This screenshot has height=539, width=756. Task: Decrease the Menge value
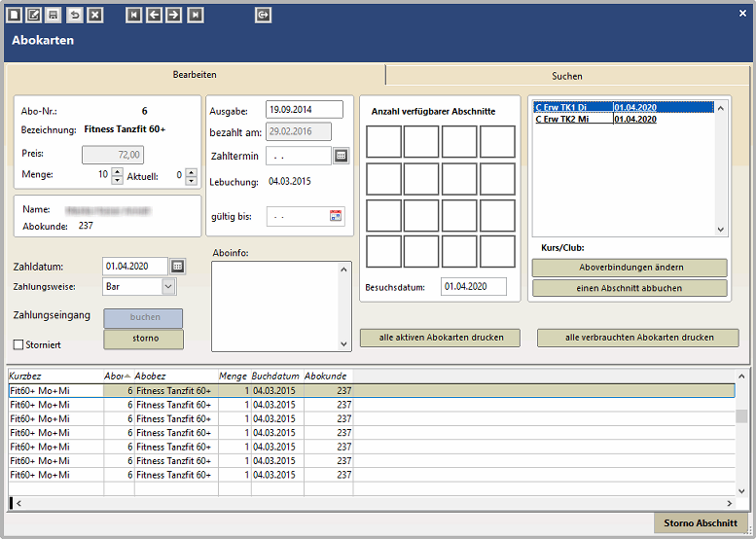pyautogui.click(x=117, y=180)
